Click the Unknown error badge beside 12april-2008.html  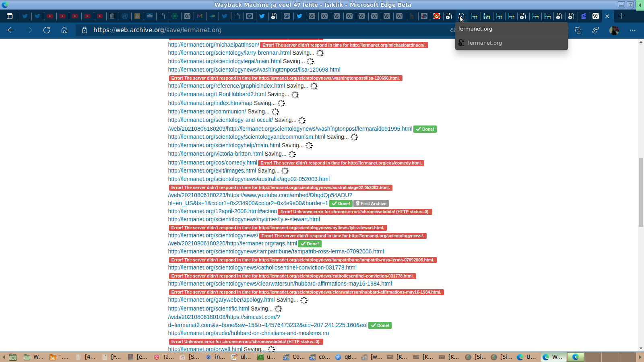pyautogui.click(x=355, y=212)
